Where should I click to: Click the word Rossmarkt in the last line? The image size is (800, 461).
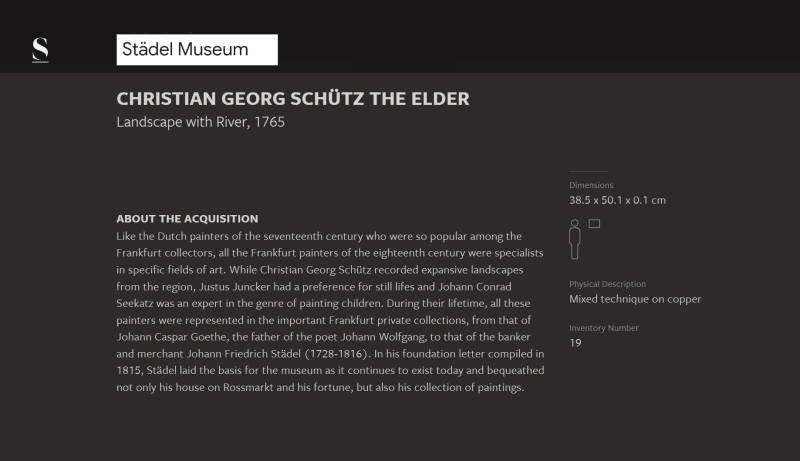click(248, 388)
